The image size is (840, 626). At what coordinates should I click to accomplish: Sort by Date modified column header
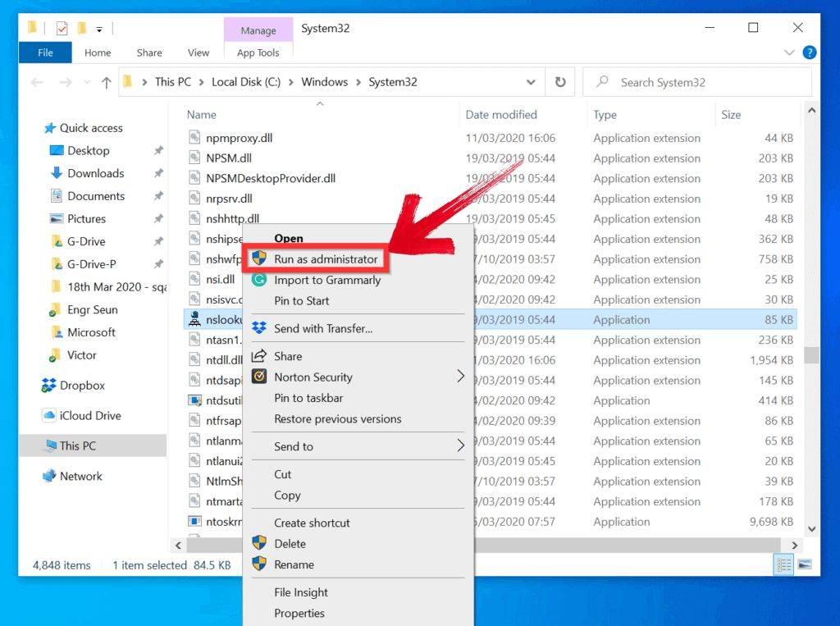(x=501, y=115)
